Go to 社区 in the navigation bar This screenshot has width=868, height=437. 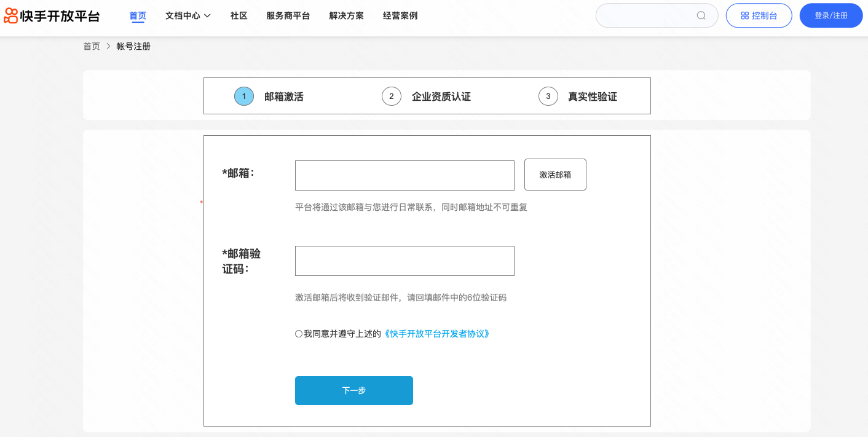point(239,15)
